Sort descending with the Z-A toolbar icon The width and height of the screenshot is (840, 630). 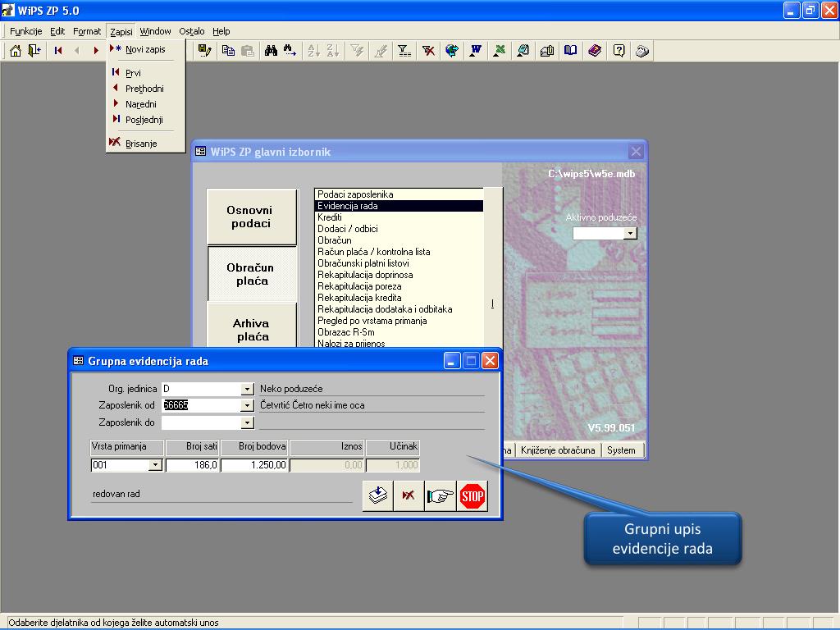[x=333, y=51]
